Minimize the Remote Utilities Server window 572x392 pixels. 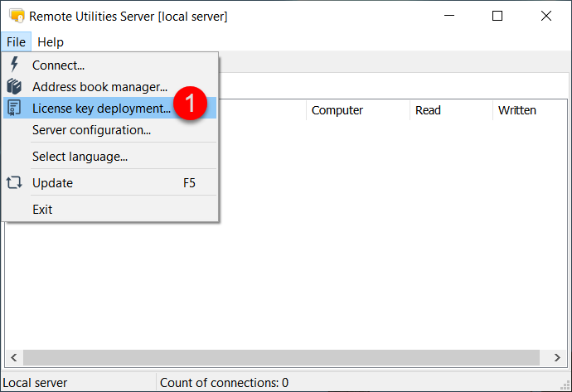point(449,16)
